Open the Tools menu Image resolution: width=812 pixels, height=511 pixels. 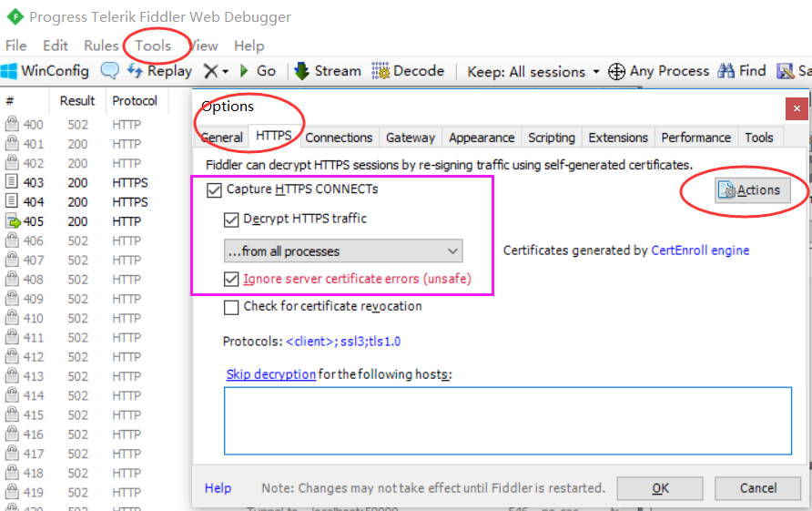[x=153, y=46]
